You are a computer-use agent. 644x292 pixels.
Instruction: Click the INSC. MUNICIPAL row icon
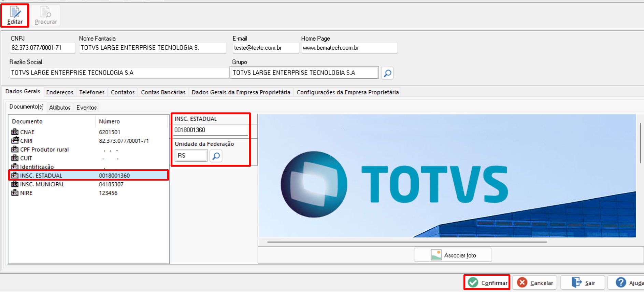[15, 184]
